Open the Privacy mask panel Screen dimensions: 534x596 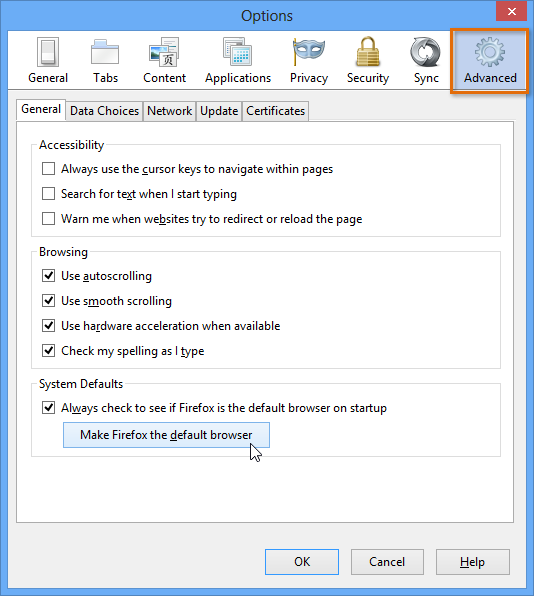[x=309, y=61]
